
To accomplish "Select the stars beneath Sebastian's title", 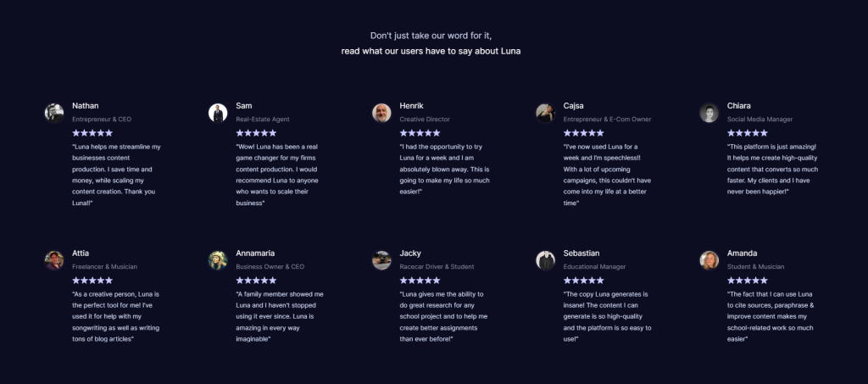I will tap(584, 281).
